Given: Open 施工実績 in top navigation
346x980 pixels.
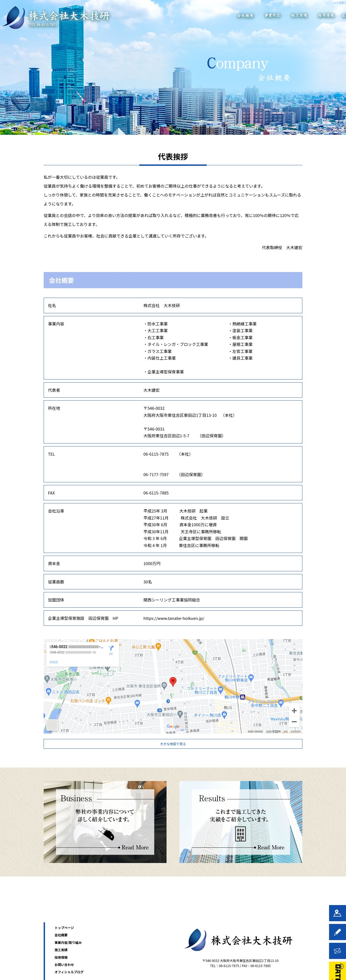Looking at the screenshot, I should coord(299,16).
